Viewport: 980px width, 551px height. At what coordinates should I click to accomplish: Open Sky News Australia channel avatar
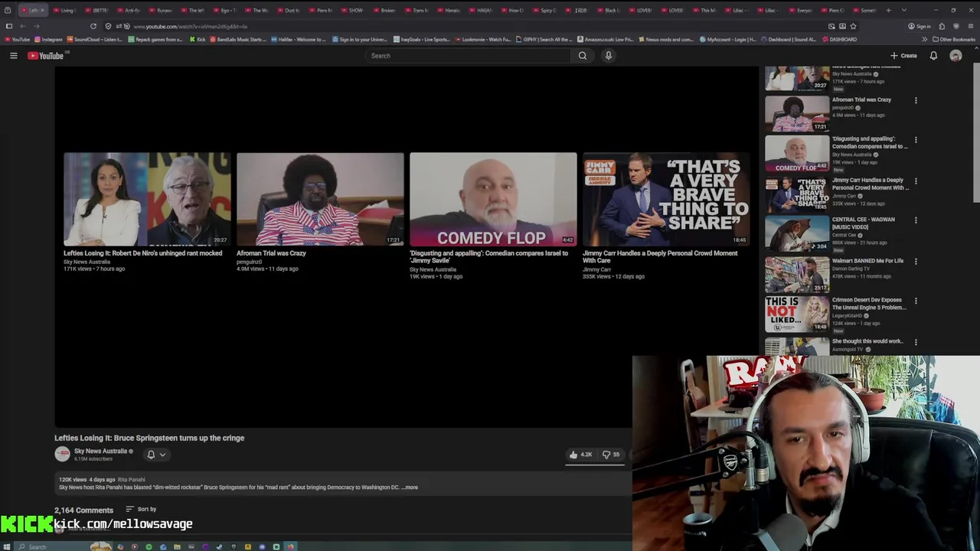(62, 455)
